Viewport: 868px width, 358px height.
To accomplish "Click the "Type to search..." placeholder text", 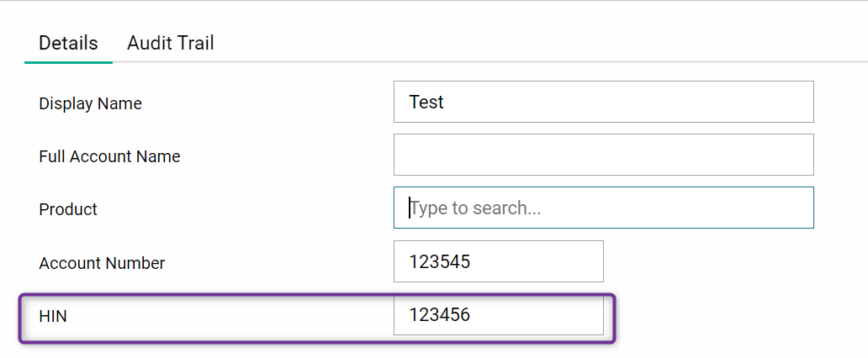I will click(475, 208).
